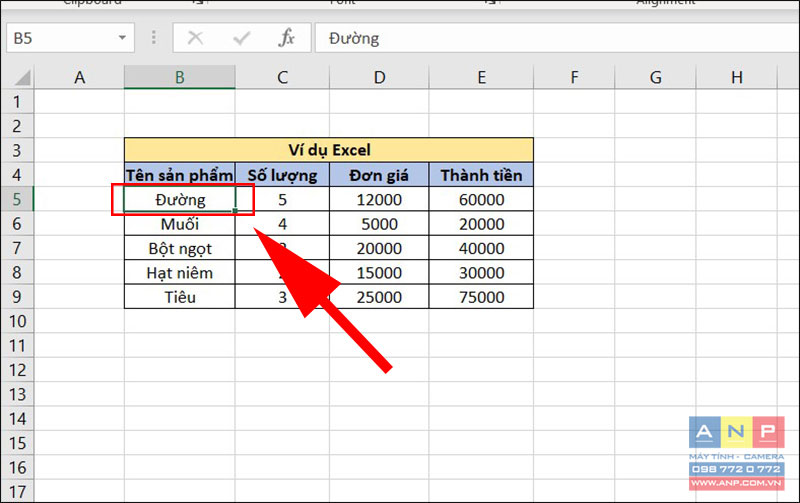Select column D header

click(379, 78)
